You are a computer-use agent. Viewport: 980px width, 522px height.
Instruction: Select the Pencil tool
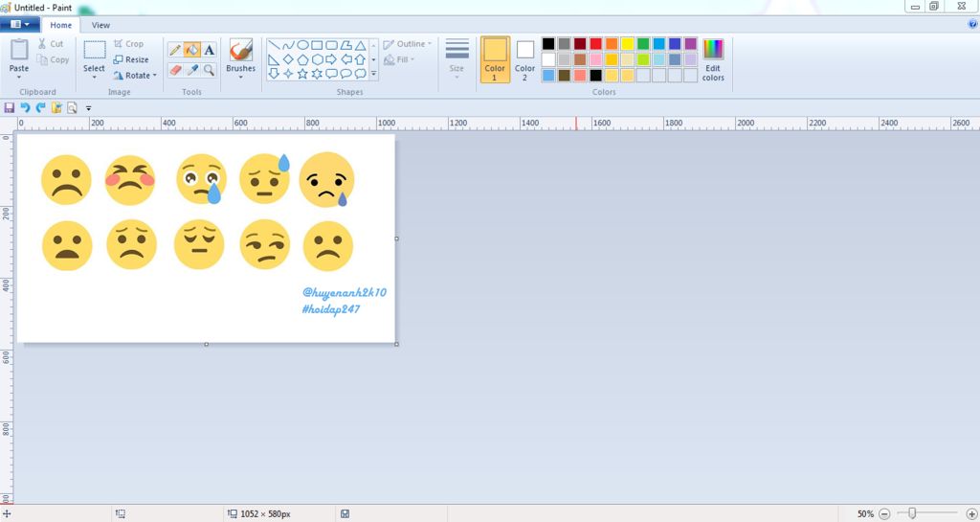pyautogui.click(x=175, y=50)
